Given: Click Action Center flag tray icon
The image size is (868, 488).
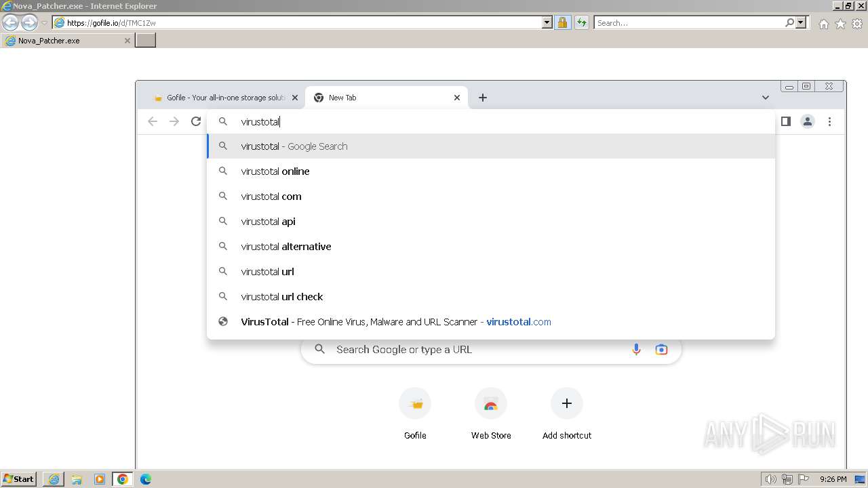Looking at the screenshot, I should [x=803, y=479].
